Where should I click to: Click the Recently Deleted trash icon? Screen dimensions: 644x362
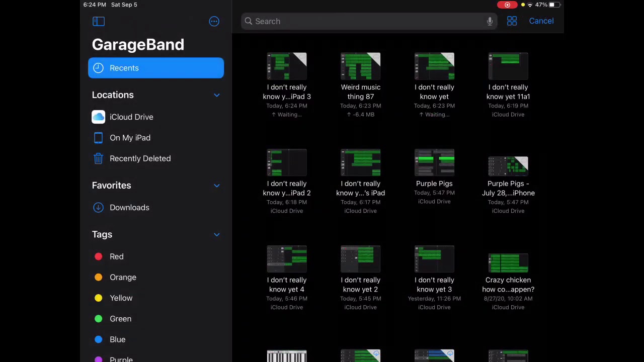pyautogui.click(x=98, y=158)
